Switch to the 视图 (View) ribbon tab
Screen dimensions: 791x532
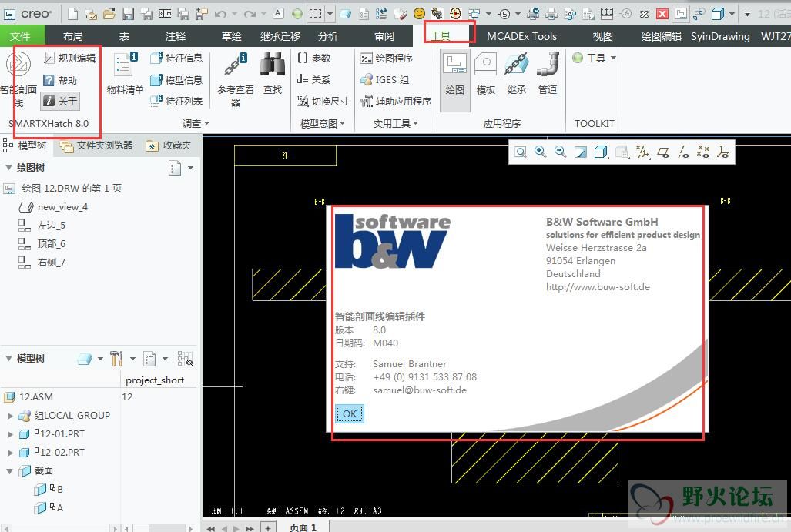point(602,36)
